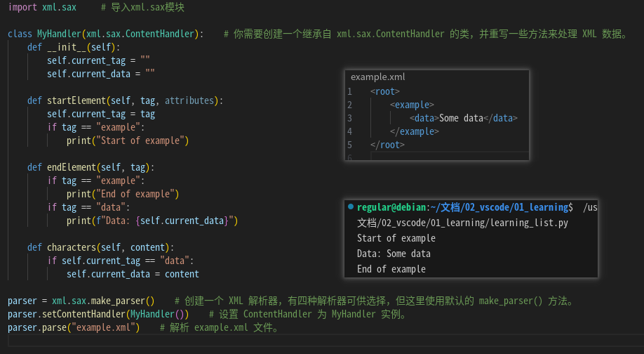Click 'End of example' terminal output line

click(391, 269)
